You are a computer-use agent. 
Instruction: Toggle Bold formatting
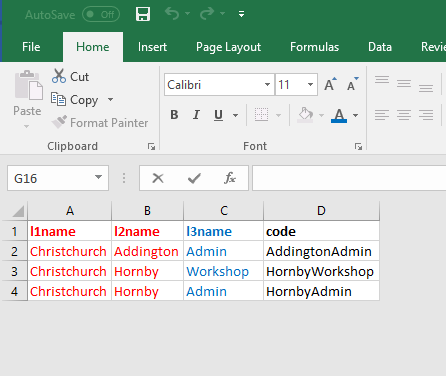(174, 115)
